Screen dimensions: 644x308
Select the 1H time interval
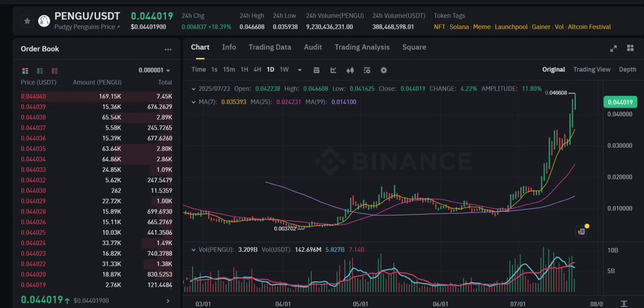point(245,69)
